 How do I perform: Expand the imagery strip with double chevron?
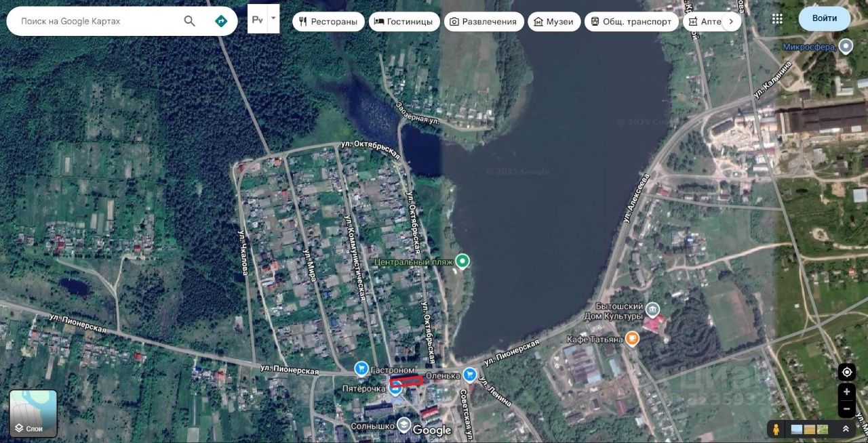(x=846, y=429)
